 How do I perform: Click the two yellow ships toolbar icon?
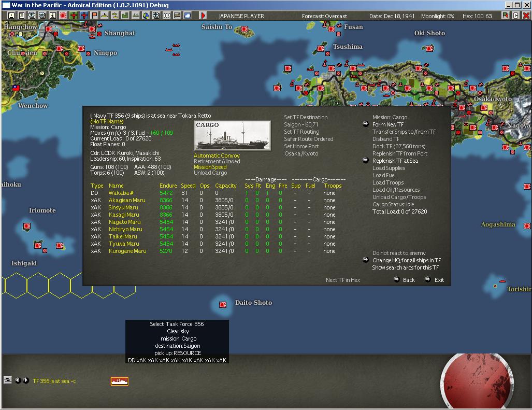point(115,16)
